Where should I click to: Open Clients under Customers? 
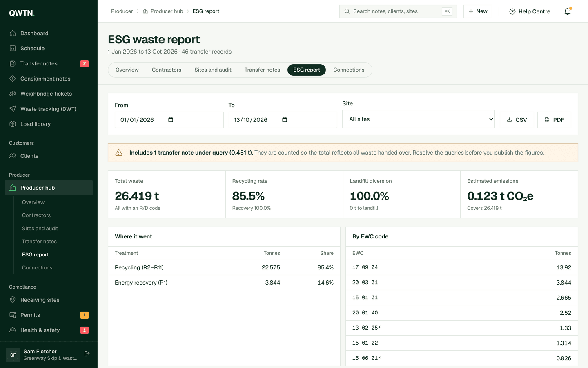49,156
